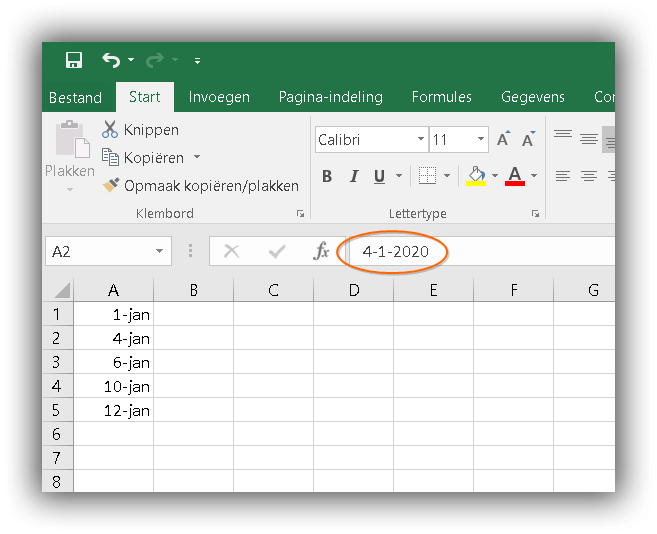This screenshot has height=534, width=657.
Task: Click the center text icon
Action: click(x=589, y=176)
